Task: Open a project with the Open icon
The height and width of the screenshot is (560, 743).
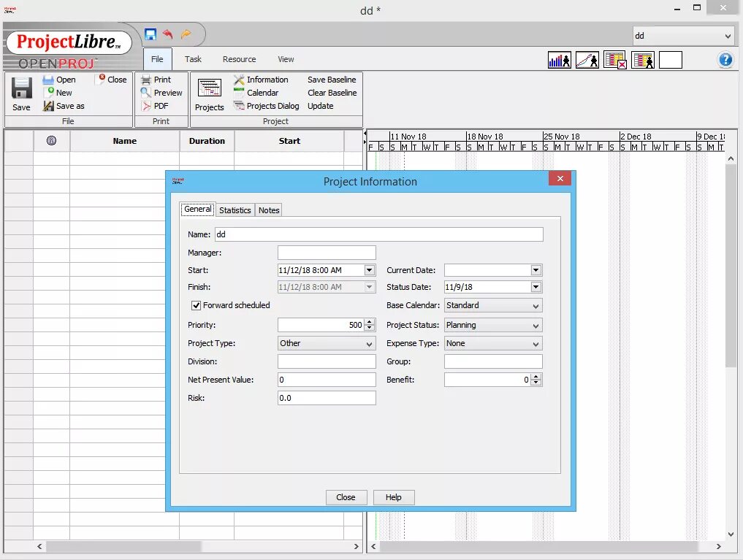Action: point(48,80)
